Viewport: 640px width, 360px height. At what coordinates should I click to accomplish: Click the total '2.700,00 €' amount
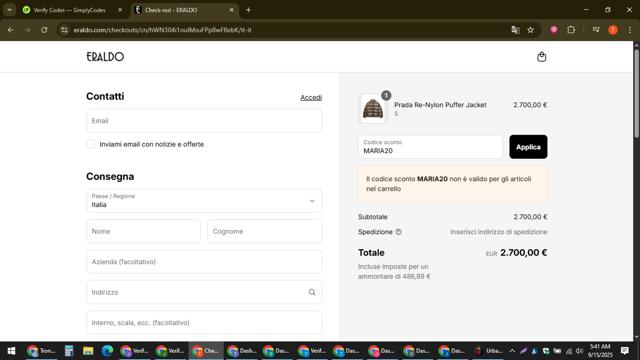(524, 253)
